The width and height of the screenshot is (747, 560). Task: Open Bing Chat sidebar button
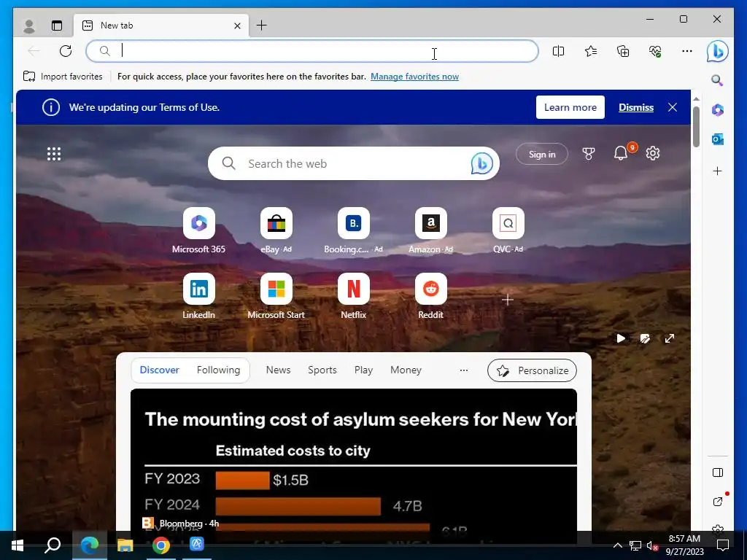point(718,51)
